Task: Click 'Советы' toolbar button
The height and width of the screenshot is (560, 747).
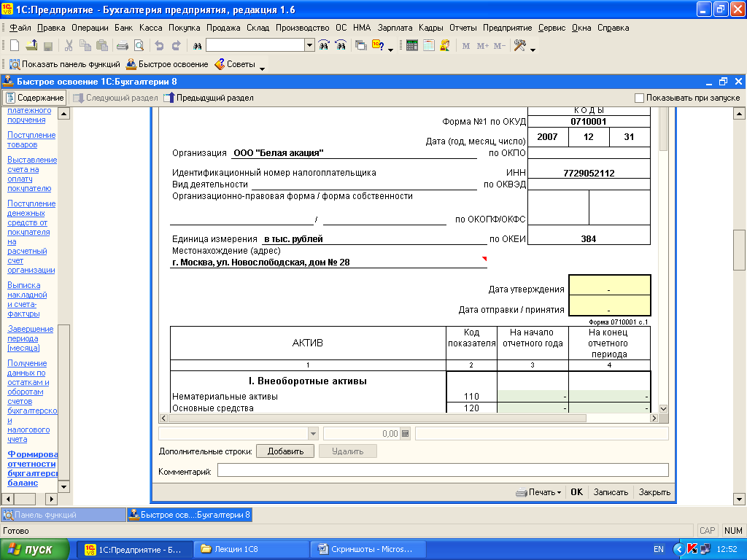Action: tap(236, 64)
